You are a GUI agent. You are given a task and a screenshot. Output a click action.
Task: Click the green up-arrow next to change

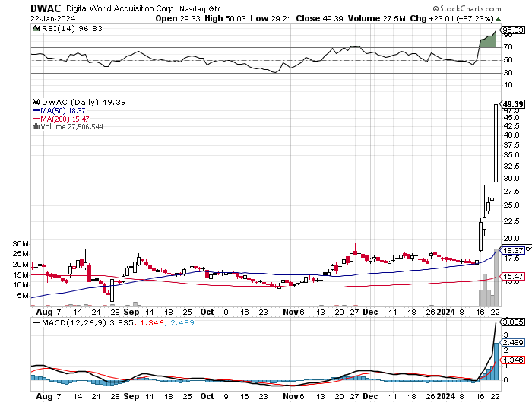[x=498, y=19]
